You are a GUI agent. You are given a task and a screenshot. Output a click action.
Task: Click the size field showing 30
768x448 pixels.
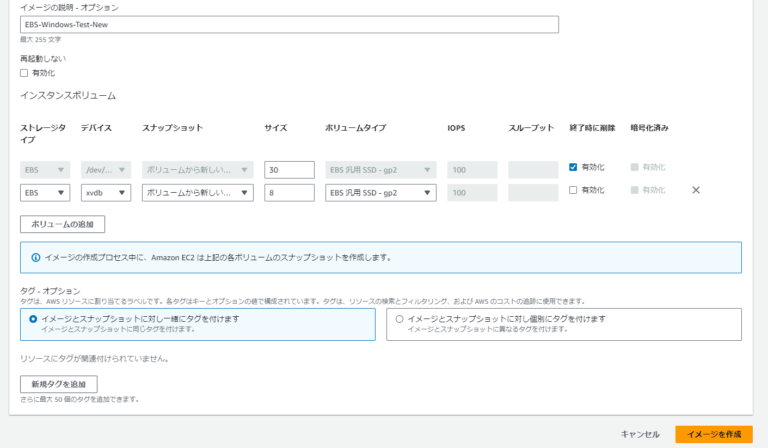point(289,170)
